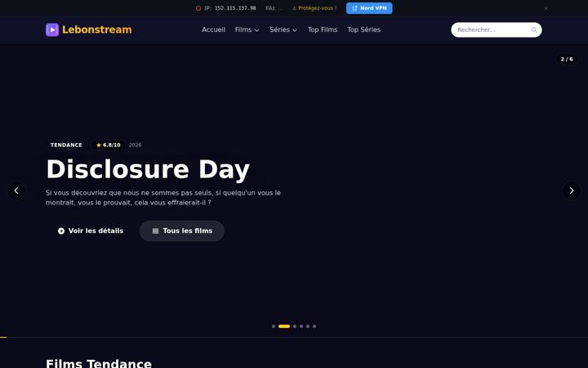Jump to the fifth carousel slide dot
Viewport: 588px width, 368px height.
308,326
